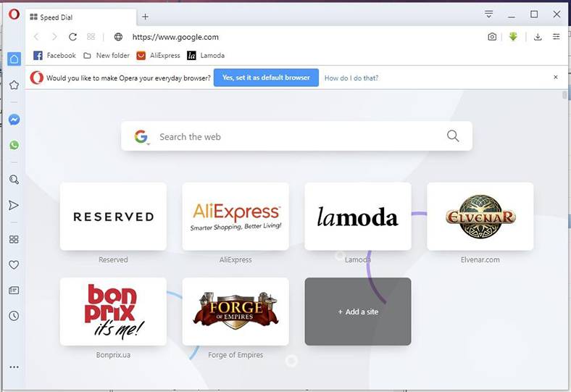This screenshot has width=571, height=392.
Task: Open Lamoda bookmark in bookmarks bar
Action: pyautogui.click(x=206, y=55)
